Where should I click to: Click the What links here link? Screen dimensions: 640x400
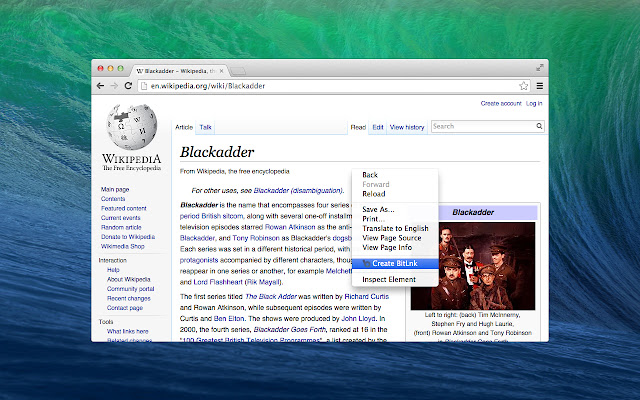click(127, 331)
